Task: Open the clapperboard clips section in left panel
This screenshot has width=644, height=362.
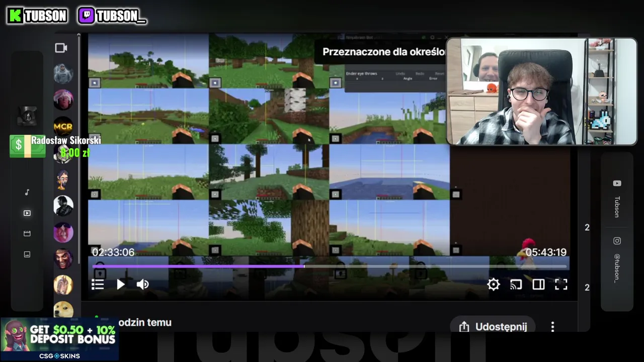Action: coord(27,234)
